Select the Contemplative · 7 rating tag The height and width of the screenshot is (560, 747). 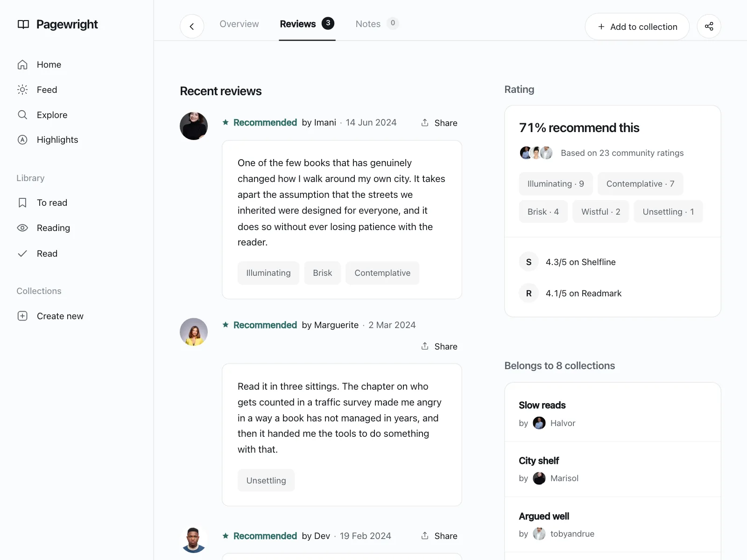point(640,184)
